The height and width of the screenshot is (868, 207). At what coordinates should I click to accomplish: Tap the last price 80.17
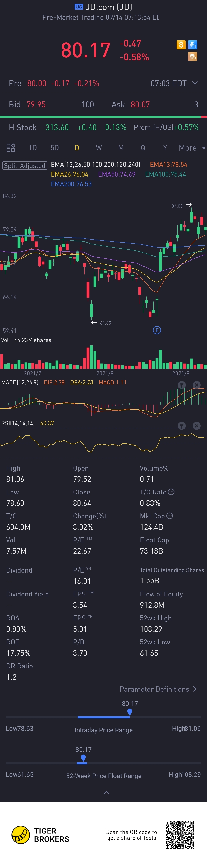(85, 50)
